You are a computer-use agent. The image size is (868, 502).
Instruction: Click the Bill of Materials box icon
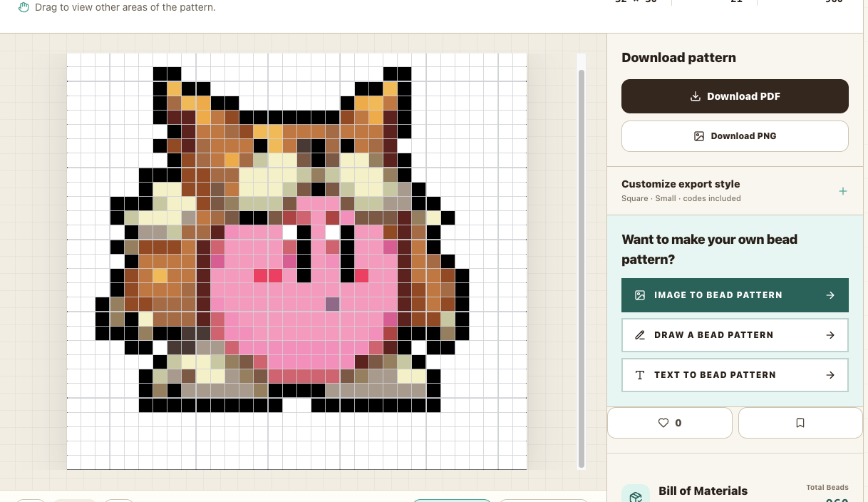pyautogui.click(x=635, y=497)
